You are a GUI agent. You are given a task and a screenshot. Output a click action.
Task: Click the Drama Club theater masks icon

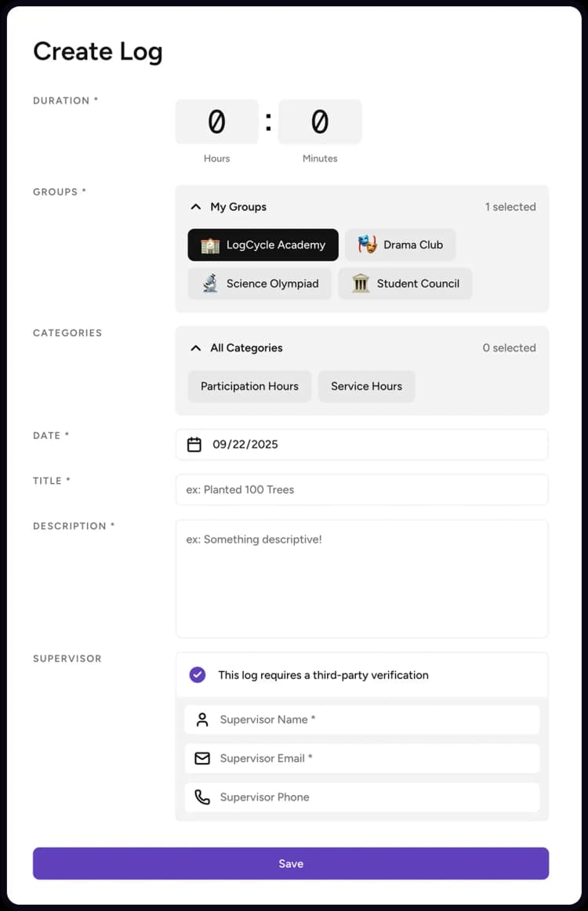368,245
